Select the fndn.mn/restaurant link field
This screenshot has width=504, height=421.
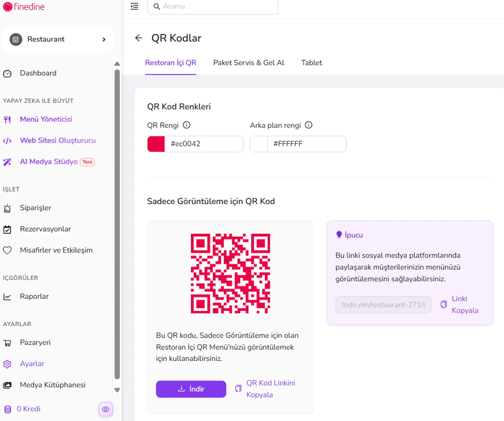point(383,305)
